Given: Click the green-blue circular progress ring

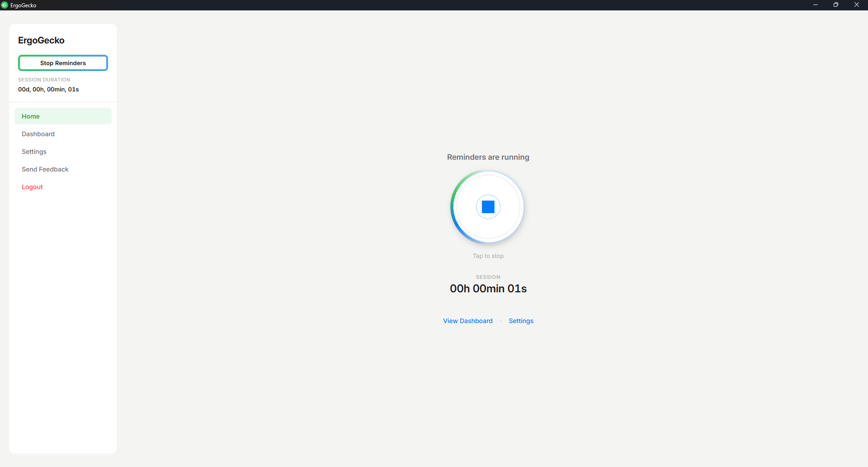Looking at the screenshot, I should tap(453, 207).
